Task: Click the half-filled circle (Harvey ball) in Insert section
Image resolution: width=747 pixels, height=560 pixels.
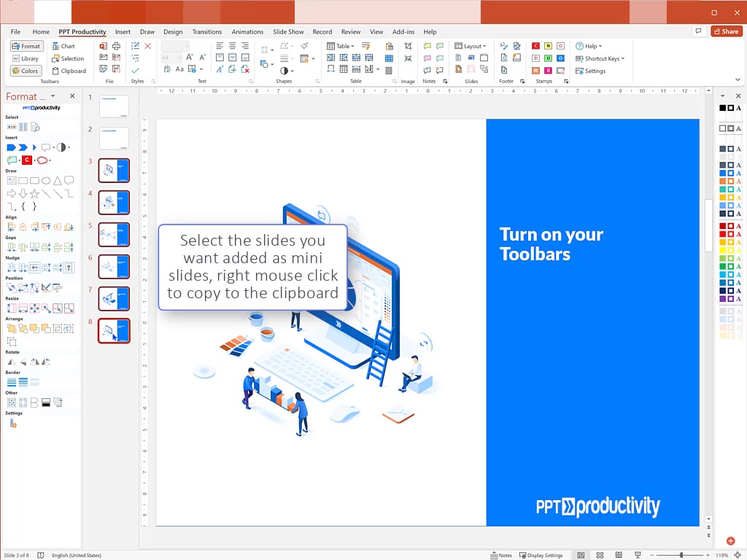Action: point(61,147)
